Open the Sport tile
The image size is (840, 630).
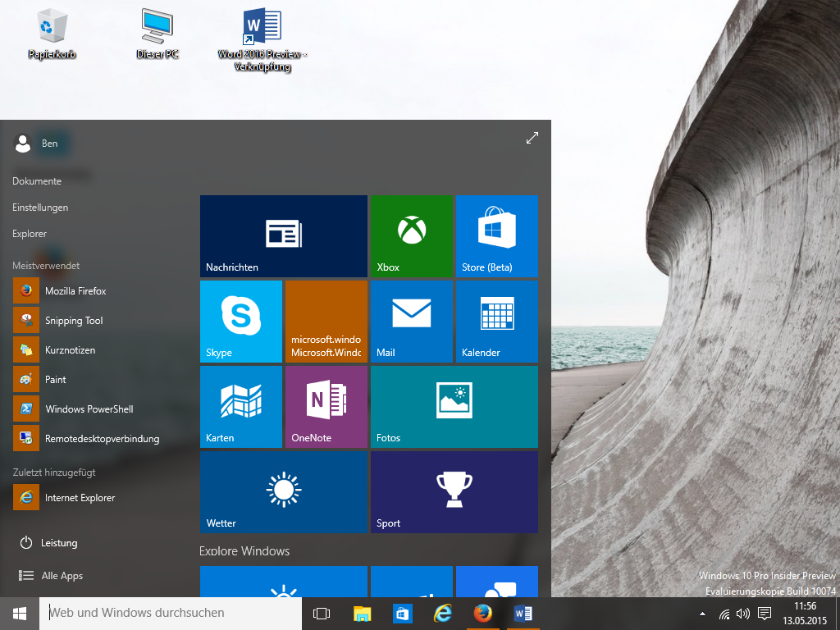click(454, 492)
